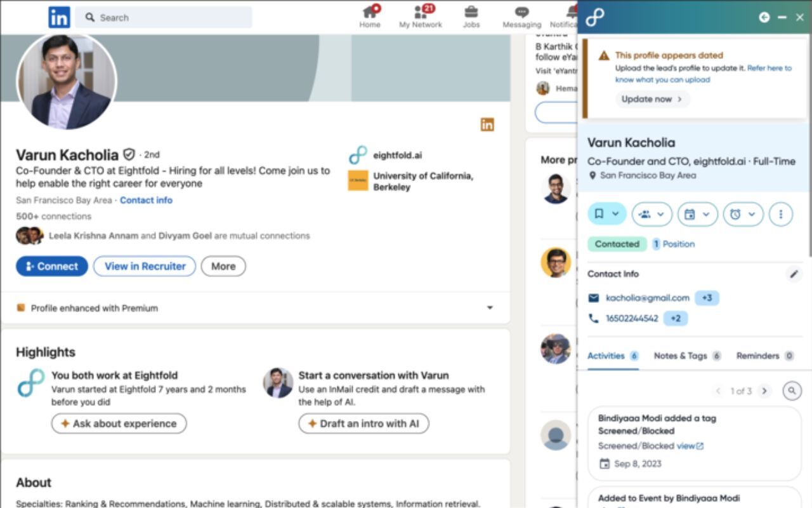Open the activities search magnifier icon
The width and height of the screenshot is (812, 508).
[792, 391]
